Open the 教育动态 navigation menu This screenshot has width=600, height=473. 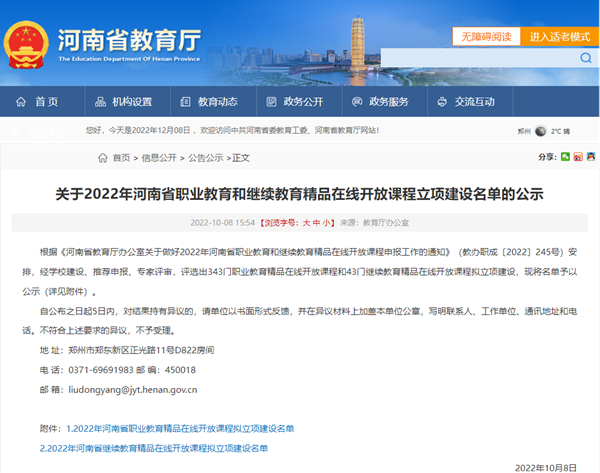coord(208,102)
